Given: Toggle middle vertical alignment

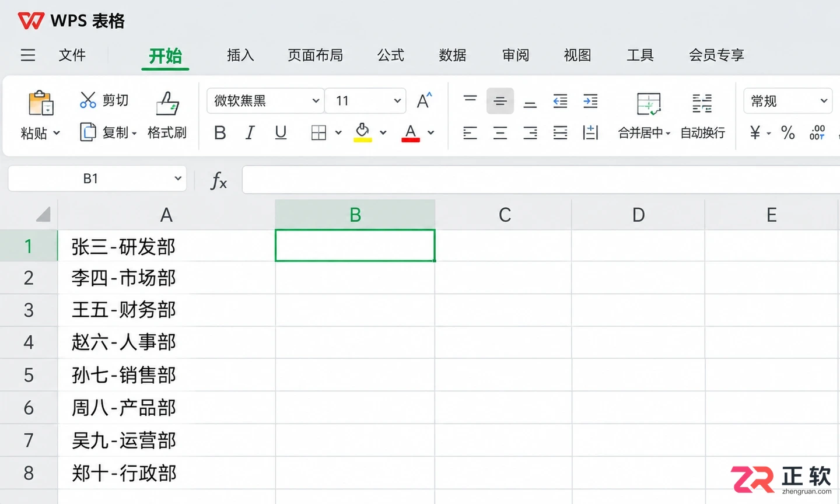Looking at the screenshot, I should (x=500, y=101).
